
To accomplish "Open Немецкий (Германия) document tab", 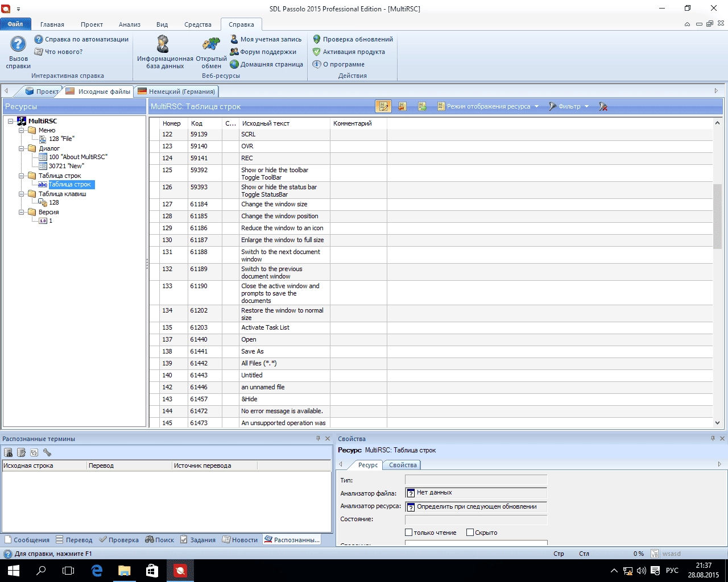I will (x=176, y=91).
